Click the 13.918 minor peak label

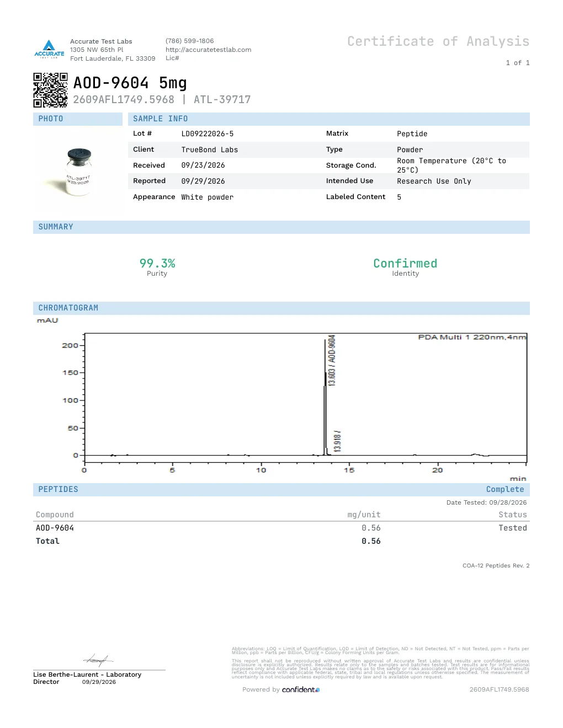[x=337, y=441]
